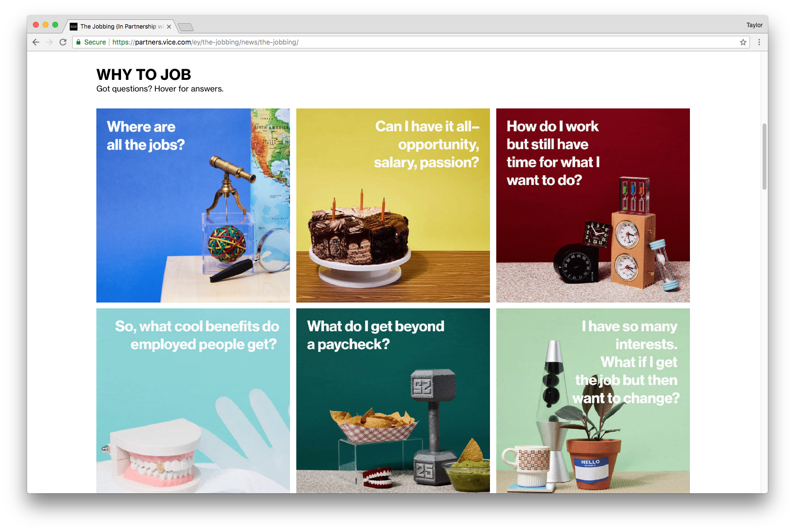
Task: Open the 'Where are all the jobs?' tile
Action: point(193,205)
